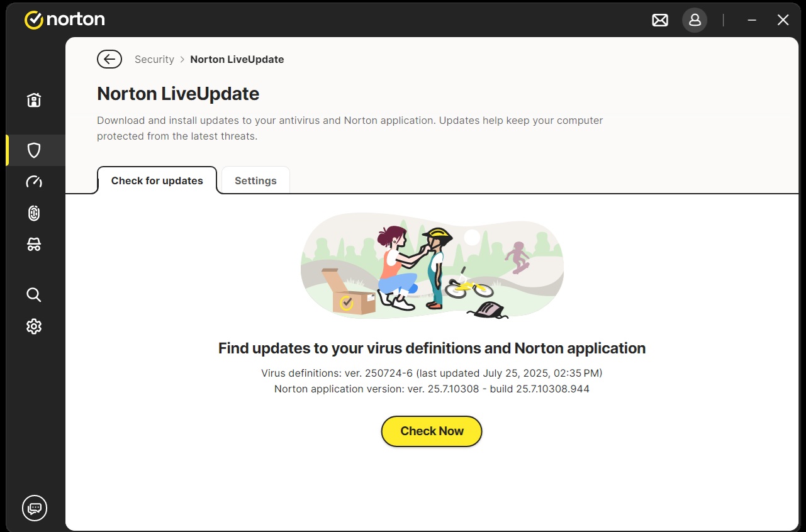Open the Home dashboard from sidebar
Screen dimensions: 806x532
(34, 100)
